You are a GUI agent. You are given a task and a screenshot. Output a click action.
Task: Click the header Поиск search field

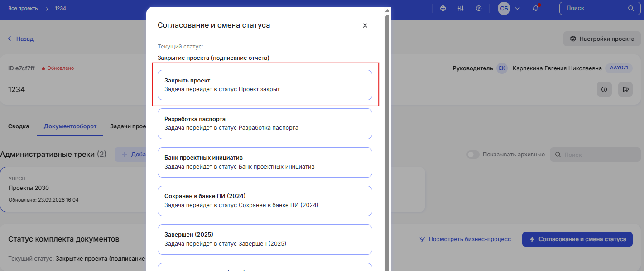[x=600, y=8]
